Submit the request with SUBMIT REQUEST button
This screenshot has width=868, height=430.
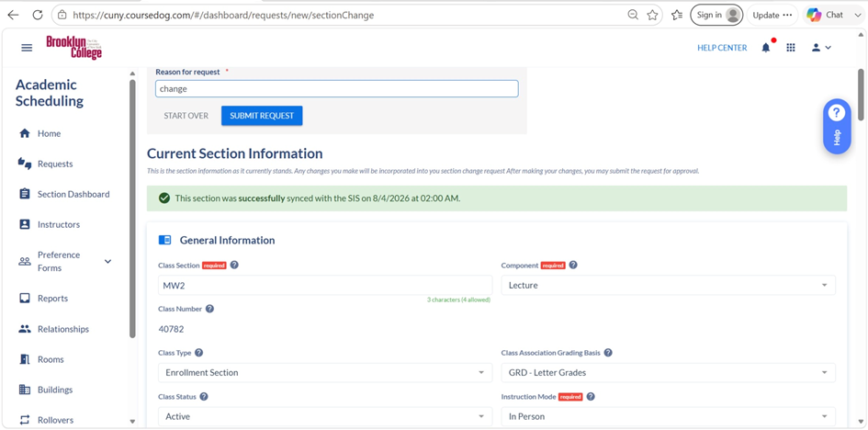coord(262,116)
